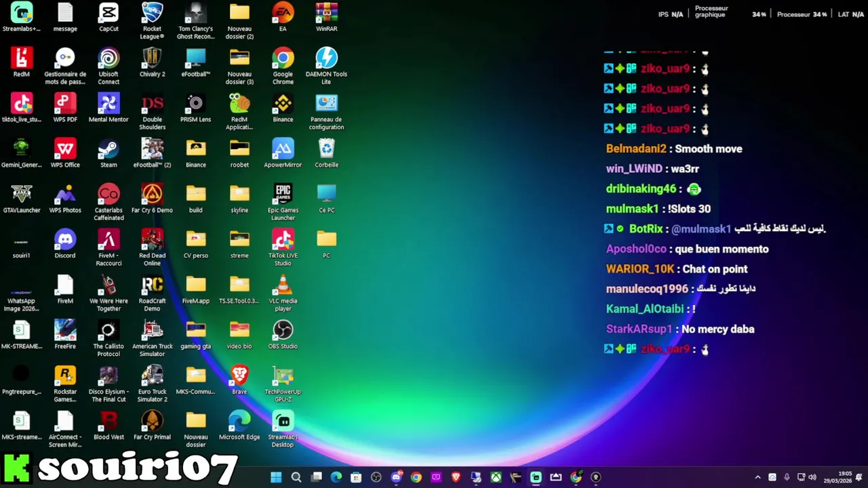Open the Windows Start menu
This screenshot has height=488, width=868.
click(276, 477)
